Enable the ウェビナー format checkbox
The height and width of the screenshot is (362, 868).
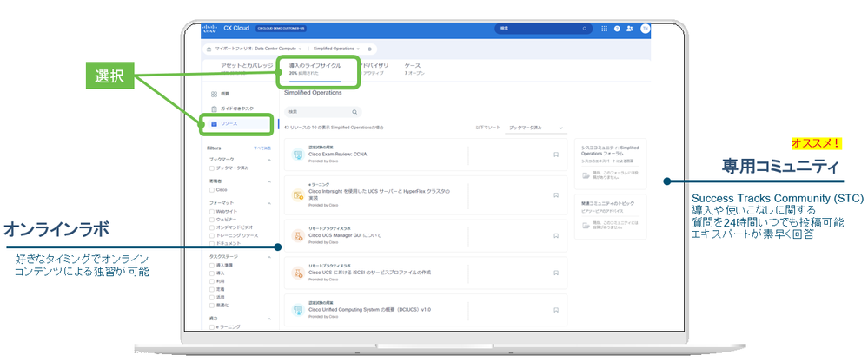211,220
